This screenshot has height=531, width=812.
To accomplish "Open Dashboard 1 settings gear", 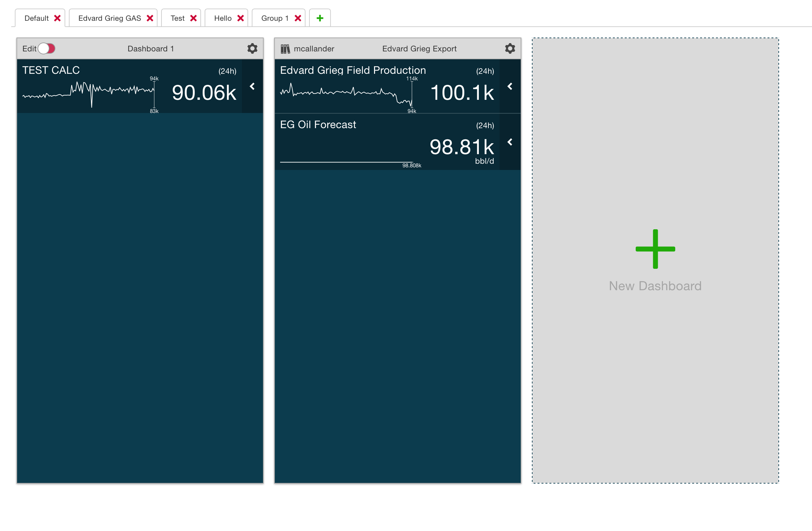I will click(252, 48).
